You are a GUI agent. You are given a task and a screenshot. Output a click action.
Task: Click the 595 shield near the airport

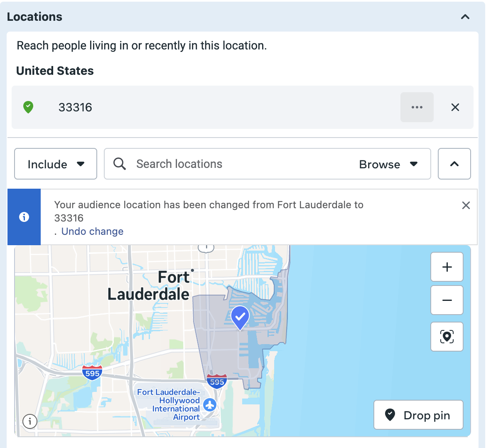[x=217, y=382]
